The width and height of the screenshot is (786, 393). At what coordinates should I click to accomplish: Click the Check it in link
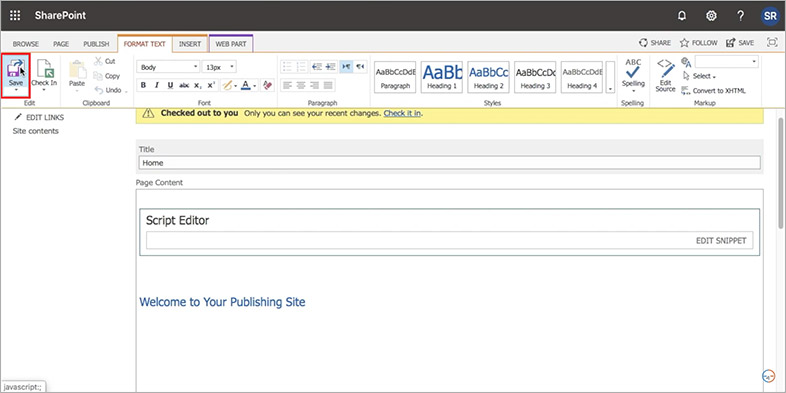[402, 113]
